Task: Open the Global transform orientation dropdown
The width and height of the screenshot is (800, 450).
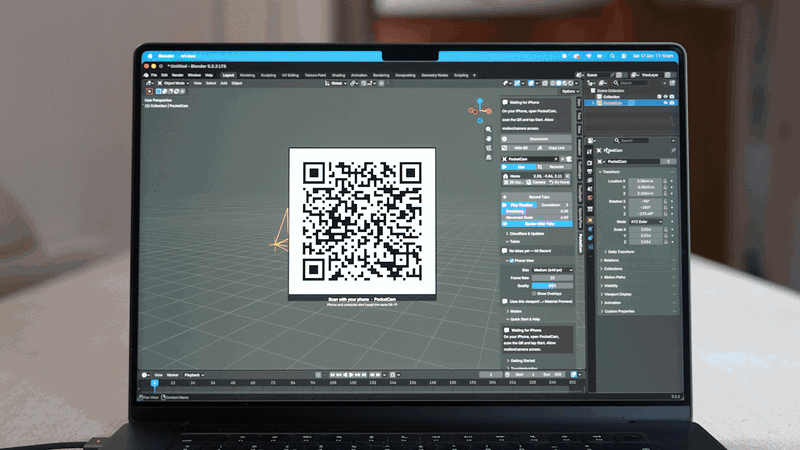Action: click(x=335, y=83)
